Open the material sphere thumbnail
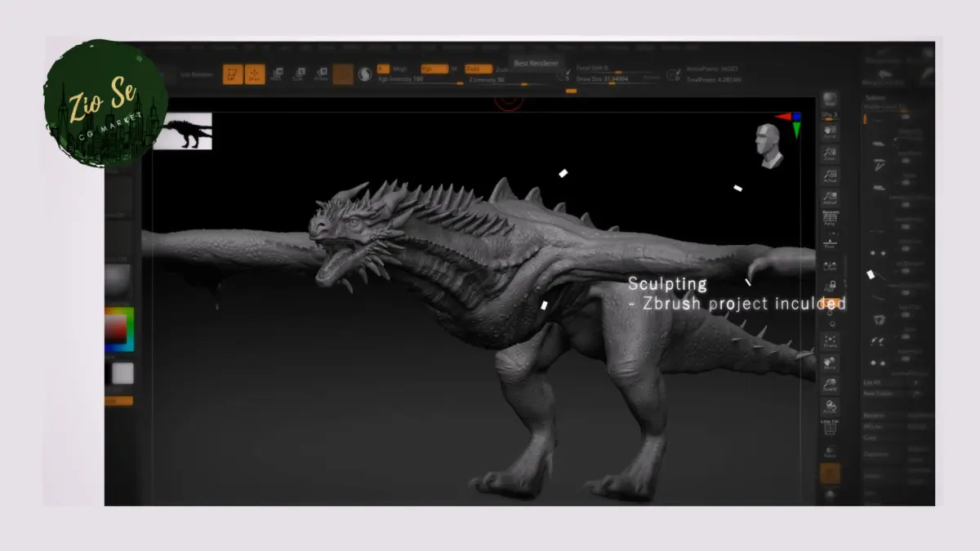 coord(118,280)
